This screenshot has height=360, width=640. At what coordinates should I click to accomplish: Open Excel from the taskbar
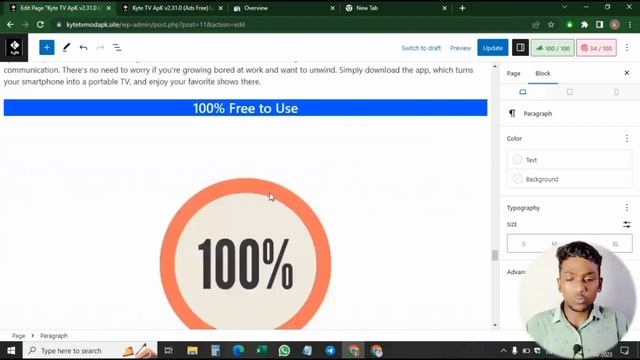(261, 351)
